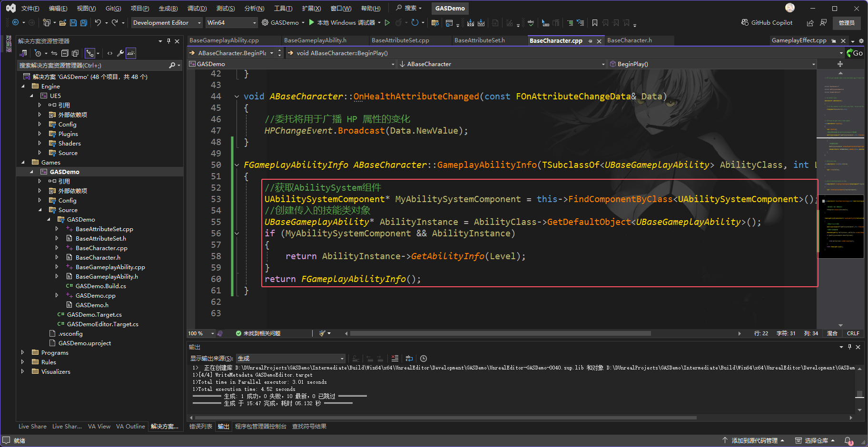Toggle Preview Selected Items in Solution Explorer
The image size is (868, 447).
131,53
